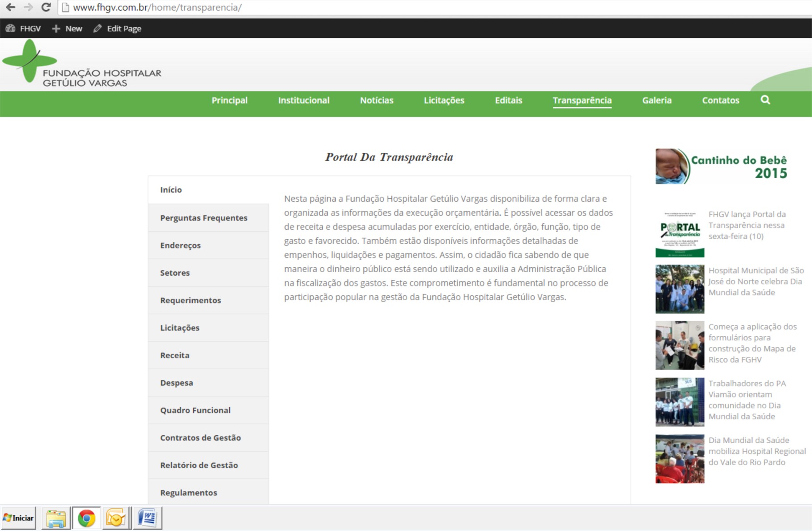Screen dimensions: 812x531
Task: Open file explorer icon in taskbar
Action: click(56, 518)
